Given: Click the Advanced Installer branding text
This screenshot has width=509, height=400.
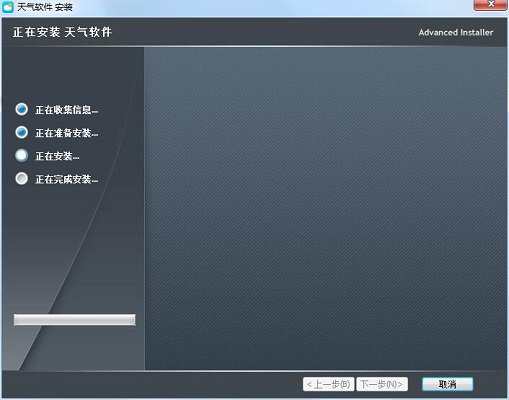Looking at the screenshot, I should click(x=456, y=32).
